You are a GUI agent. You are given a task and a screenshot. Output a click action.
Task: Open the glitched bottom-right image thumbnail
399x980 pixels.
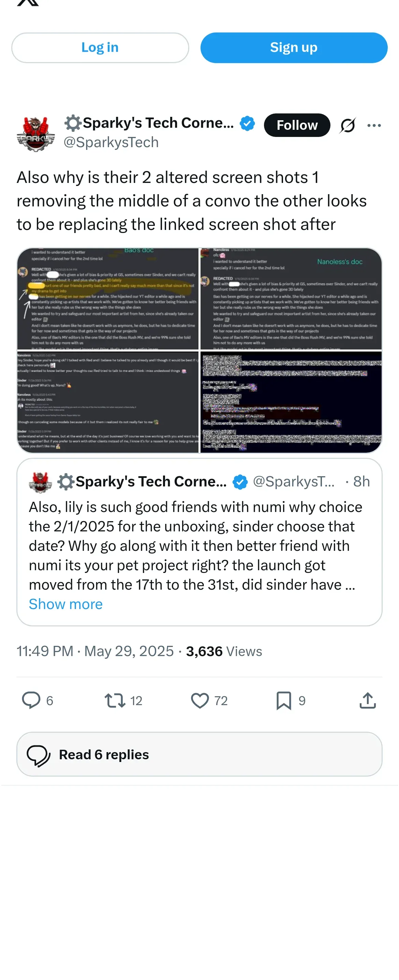click(291, 402)
